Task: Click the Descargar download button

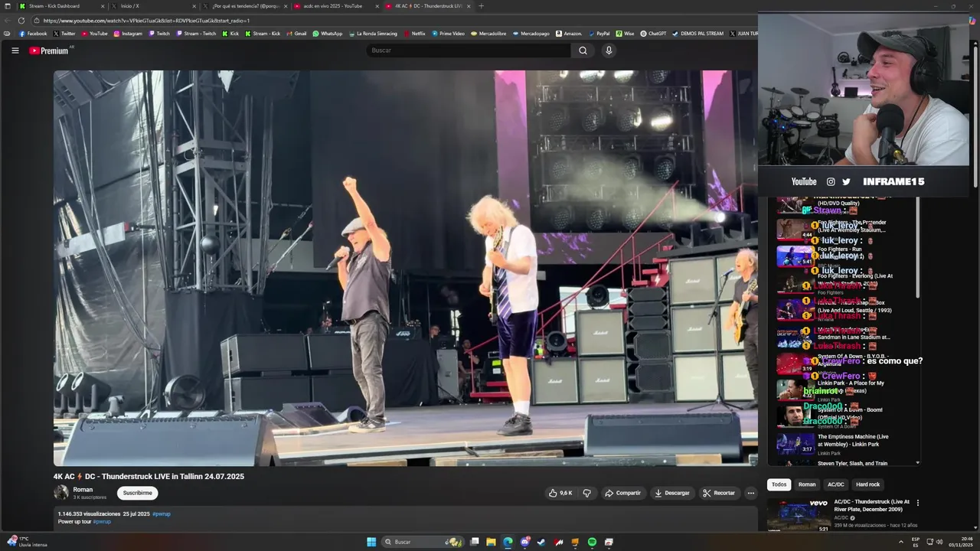Action: [671, 493]
